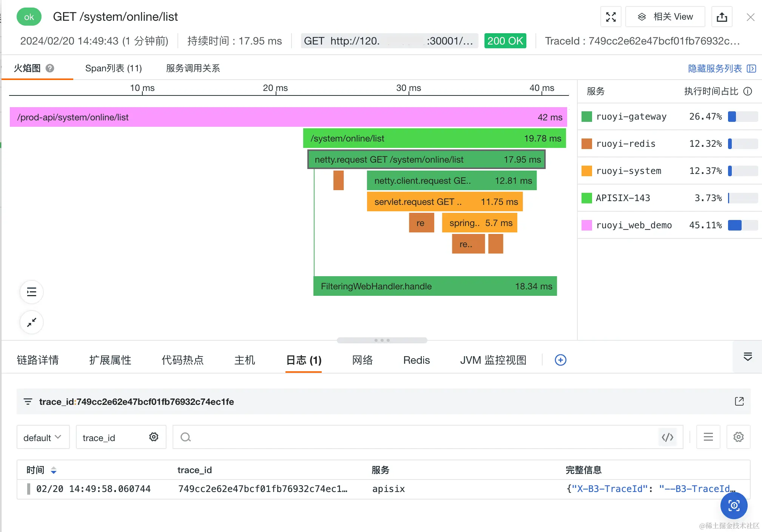Toggle the sort order on the 时间 column
762x532 pixels.
point(54,470)
